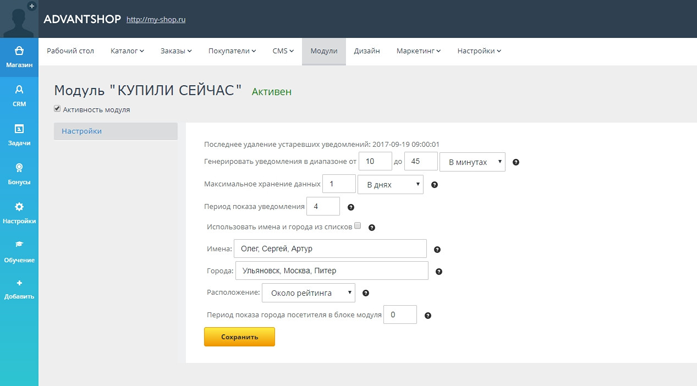Click the Сохранить button
Viewport: 697px width, 386px height.
pyautogui.click(x=239, y=337)
